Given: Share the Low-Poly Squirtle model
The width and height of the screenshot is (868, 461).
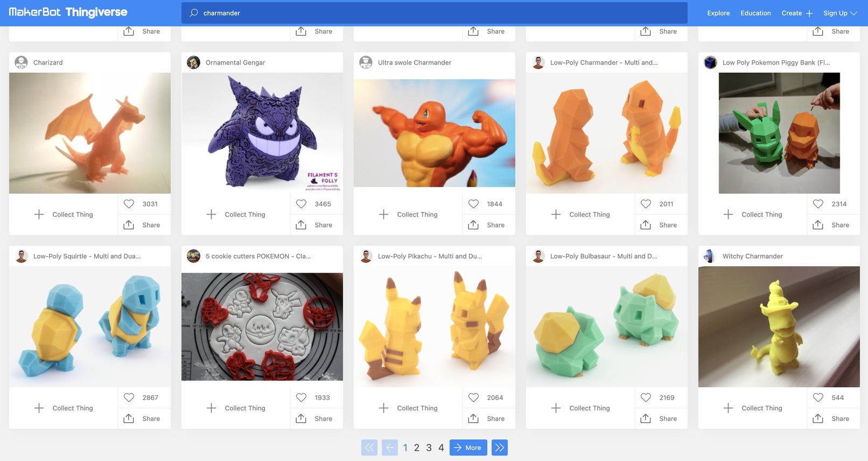Looking at the screenshot, I should coord(144,419).
